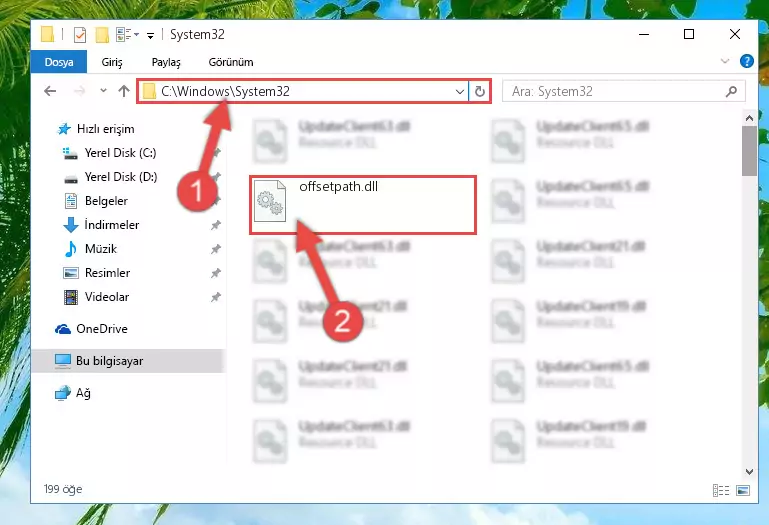Click the 199 öğe item count text

pyautogui.click(x=63, y=489)
